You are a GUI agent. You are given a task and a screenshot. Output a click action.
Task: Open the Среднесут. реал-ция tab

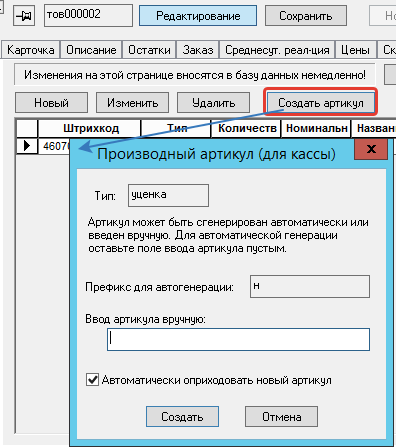277,50
